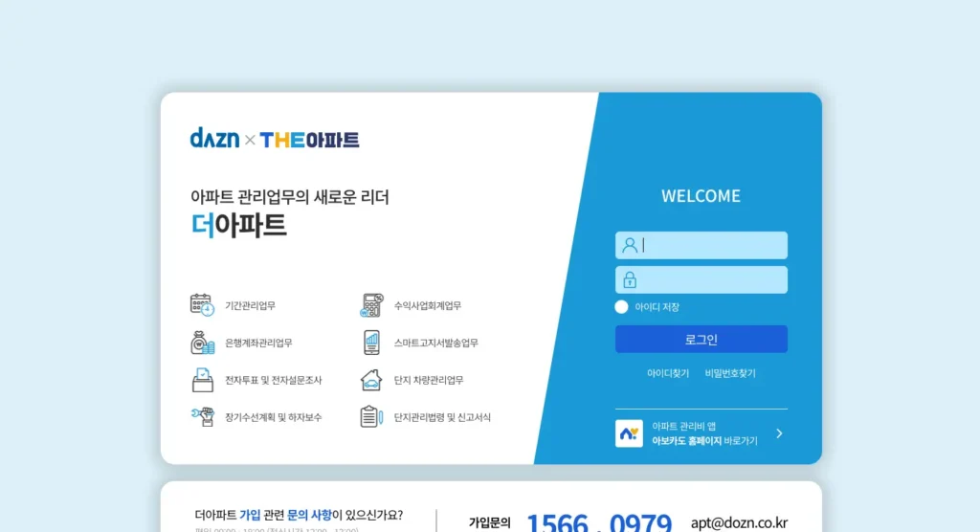This screenshot has width=980, height=532.
Task: Click the 장기수선계획 wrench icon
Action: (202, 417)
